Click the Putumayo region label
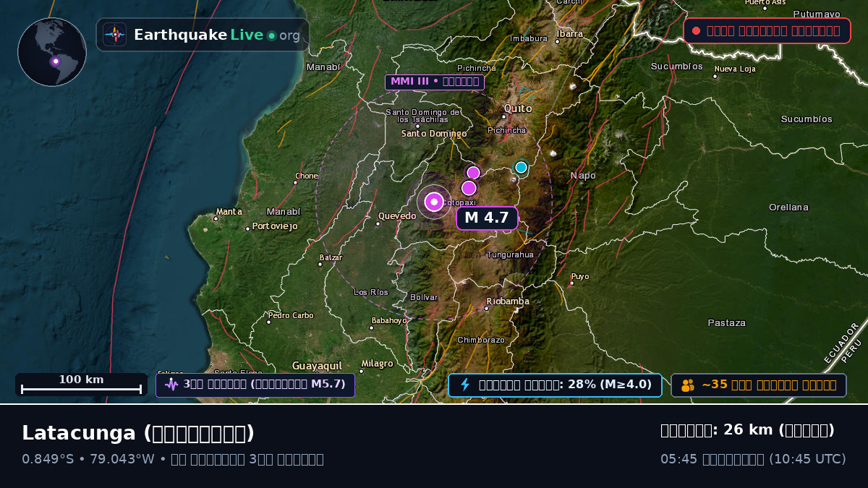Image resolution: width=868 pixels, height=488 pixels. [817, 14]
